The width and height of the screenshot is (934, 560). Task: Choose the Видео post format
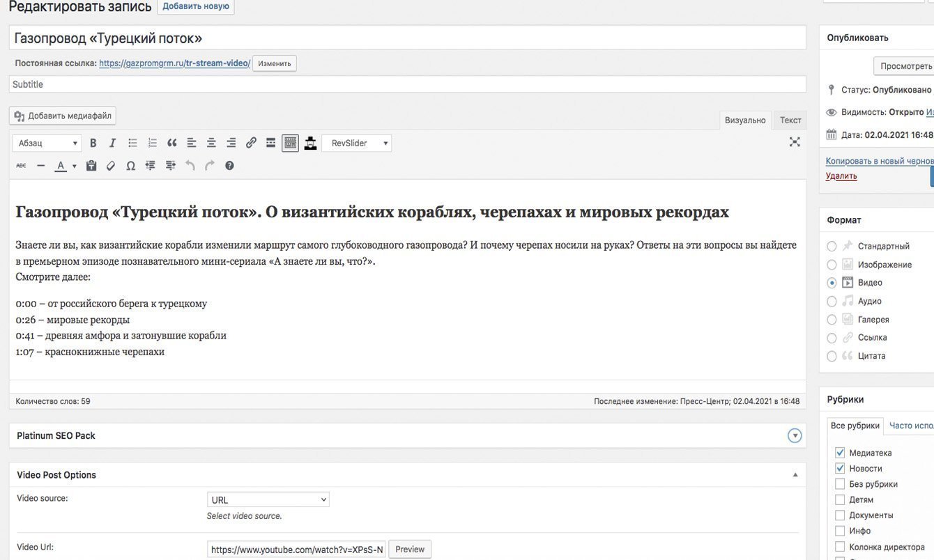pos(832,283)
